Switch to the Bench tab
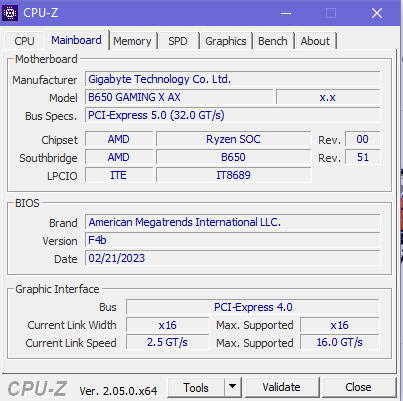The width and height of the screenshot is (403, 401). pos(273,41)
